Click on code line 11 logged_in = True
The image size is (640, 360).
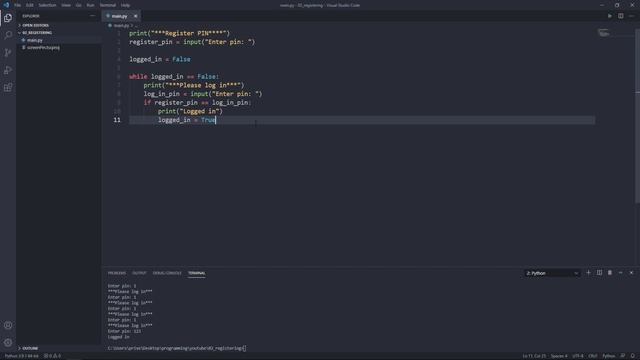(187, 120)
